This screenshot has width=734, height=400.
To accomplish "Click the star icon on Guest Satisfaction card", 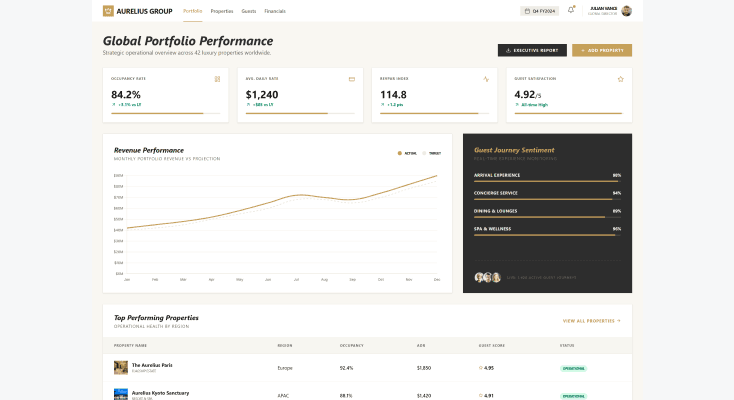I will (x=620, y=79).
